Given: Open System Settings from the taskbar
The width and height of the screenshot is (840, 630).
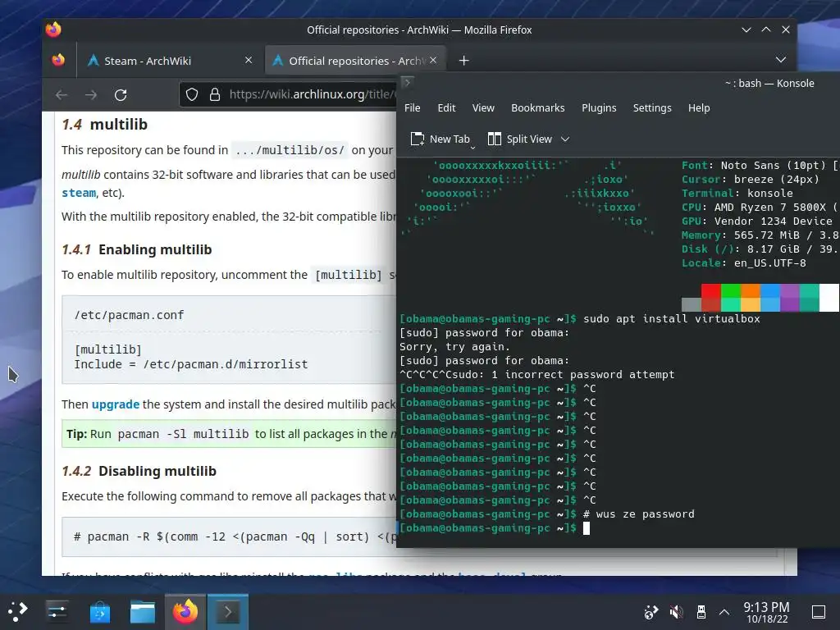Looking at the screenshot, I should point(57,611).
